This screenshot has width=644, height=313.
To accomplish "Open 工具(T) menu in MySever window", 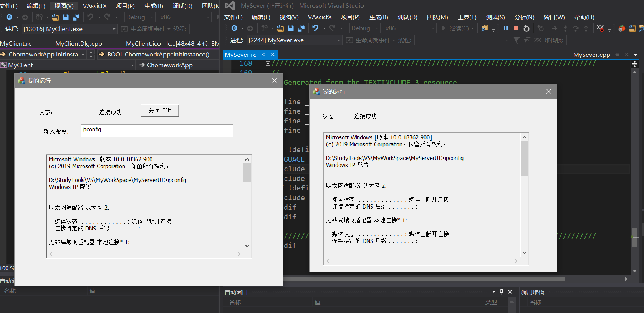I will point(467,17).
